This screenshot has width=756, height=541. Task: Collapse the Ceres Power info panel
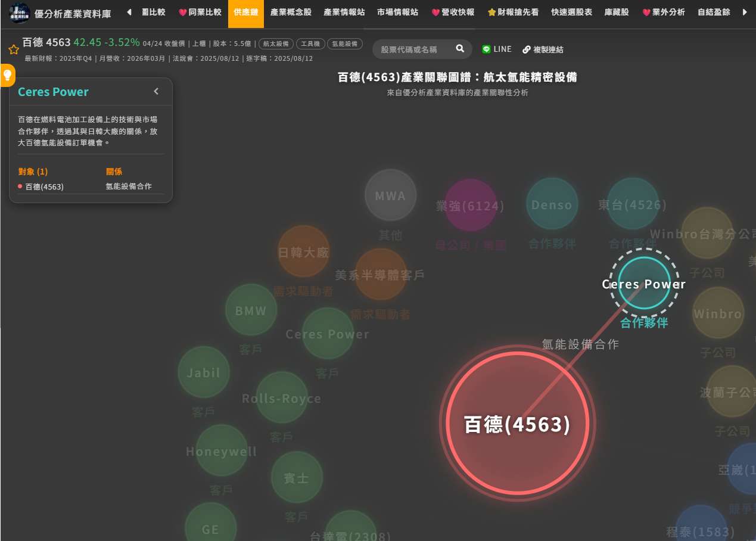pyautogui.click(x=156, y=92)
